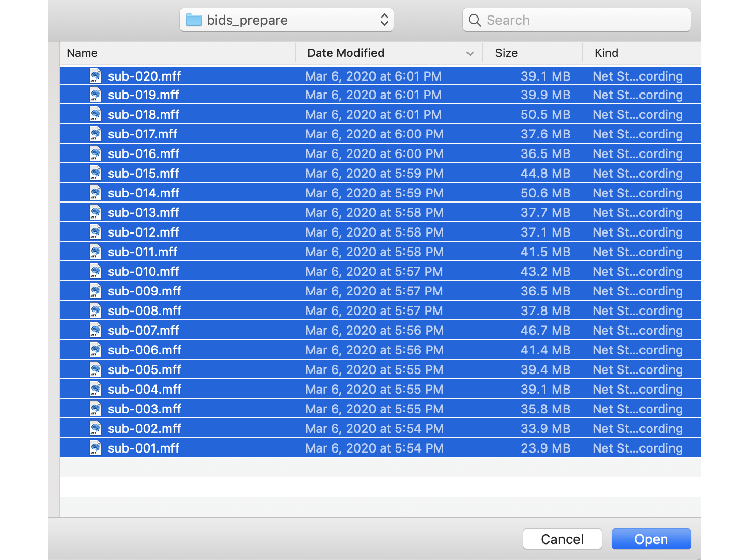Select the sub-010.mff file name

pyautogui.click(x=144, y=272)
